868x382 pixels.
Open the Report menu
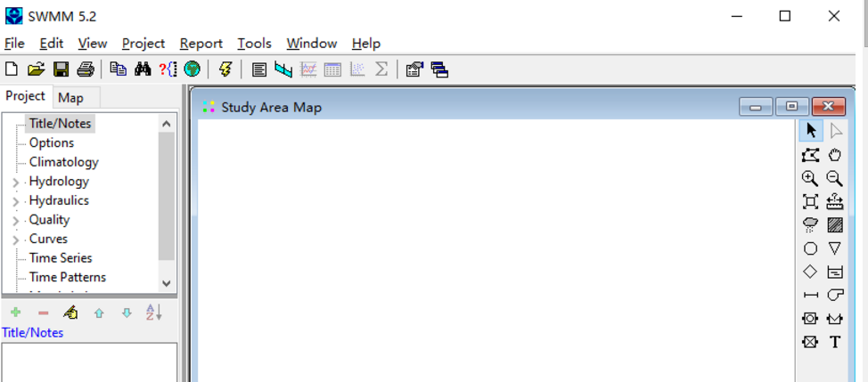pos(201,43)
